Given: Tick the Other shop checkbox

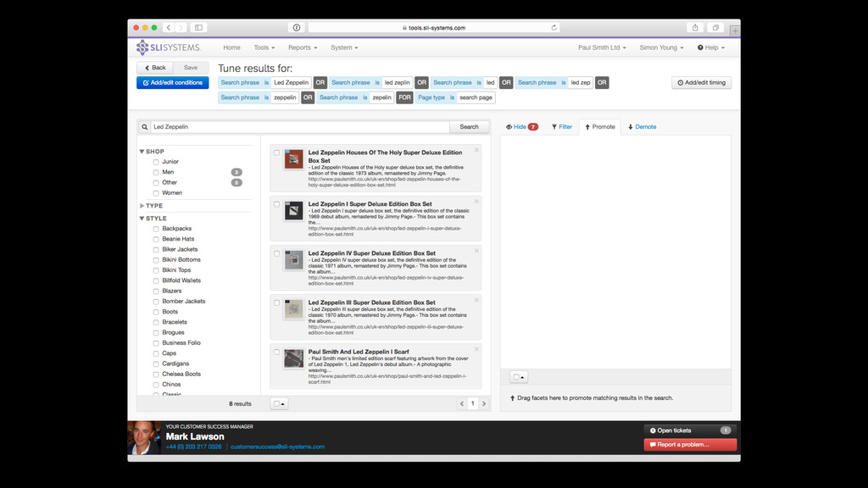Looking at the screenshot, I should coord(156,183).
